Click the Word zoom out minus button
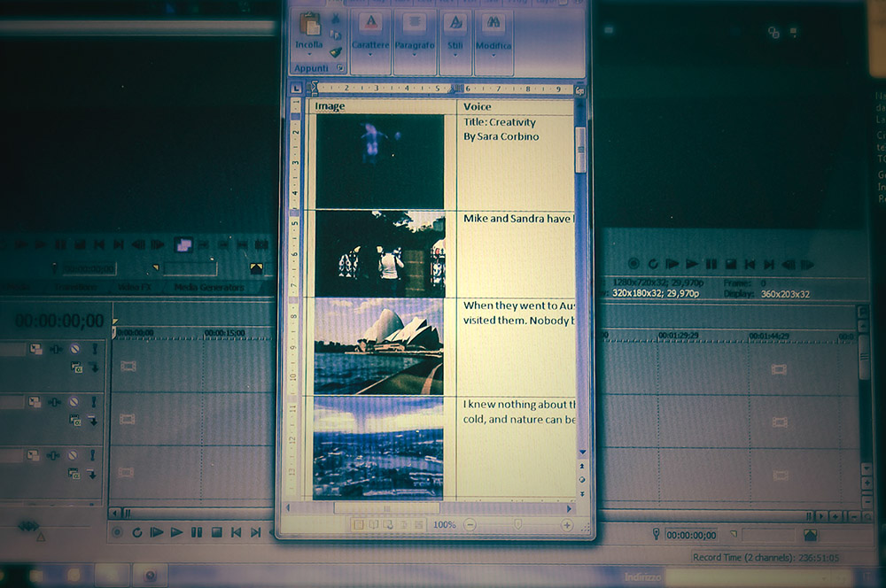The image size is (886, 588). pos(470,525)
